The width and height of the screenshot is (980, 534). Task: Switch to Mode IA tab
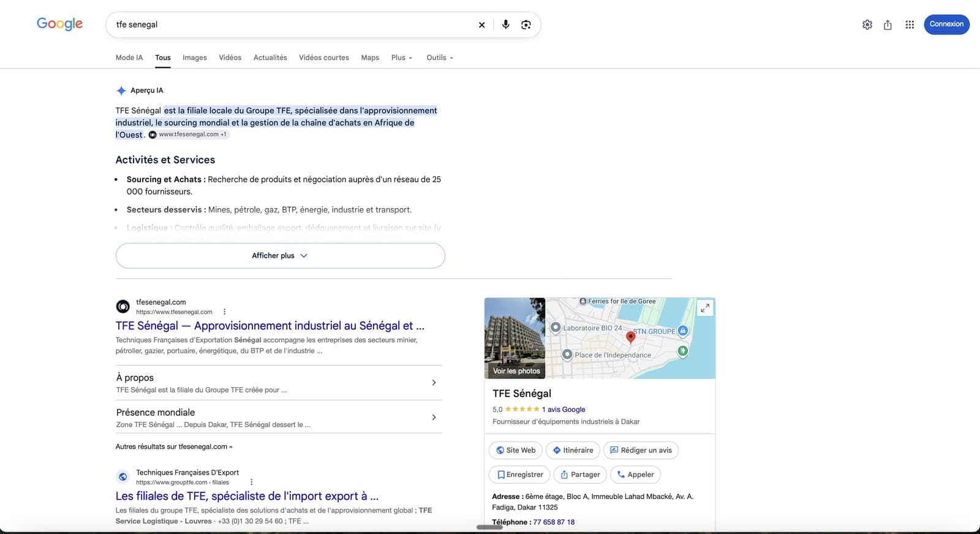(x=129, y=58)
